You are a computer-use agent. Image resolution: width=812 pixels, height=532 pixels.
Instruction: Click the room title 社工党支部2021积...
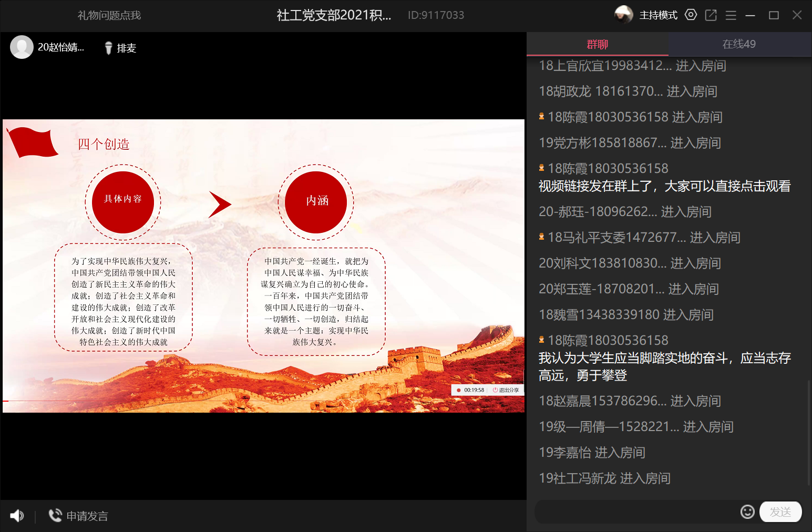coord(334,15)
